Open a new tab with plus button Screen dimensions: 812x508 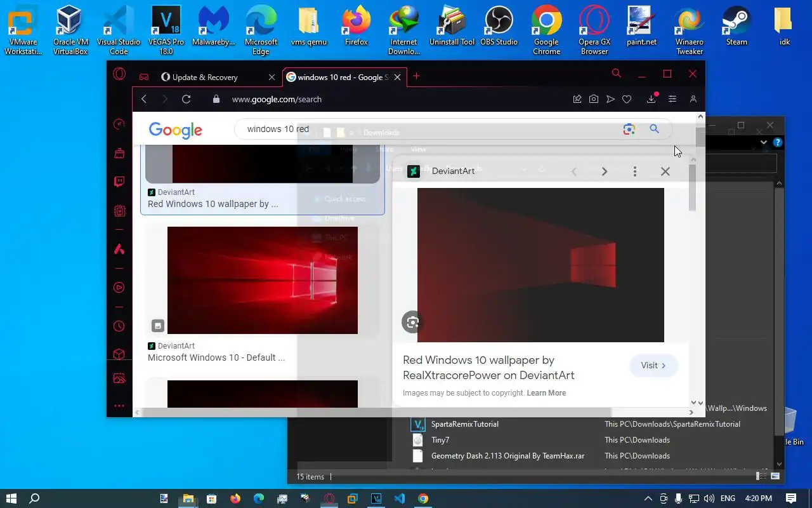point(416,76)
